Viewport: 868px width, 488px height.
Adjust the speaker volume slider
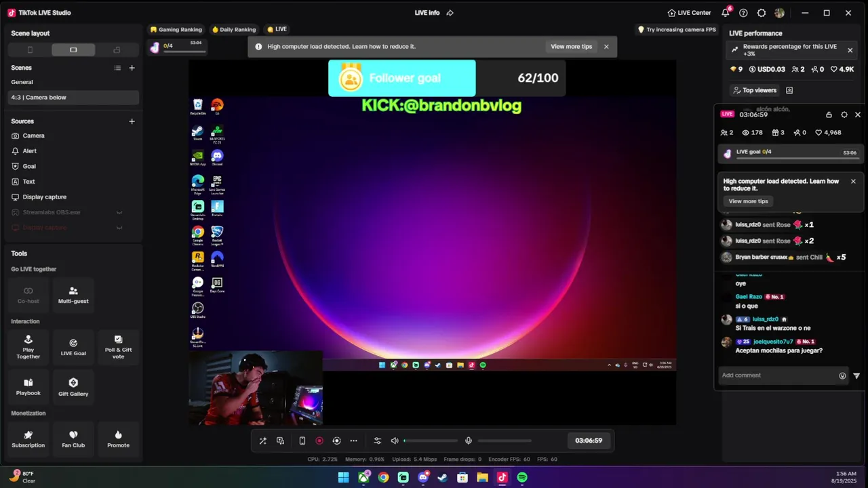coord(431,441)
